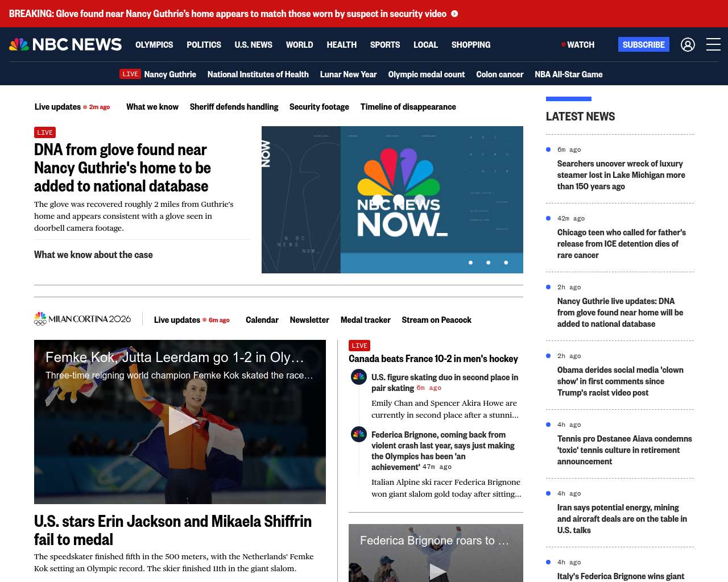Read Iran energy and mining deals story
Screen dimensions: 728x582
coord(622,519)
